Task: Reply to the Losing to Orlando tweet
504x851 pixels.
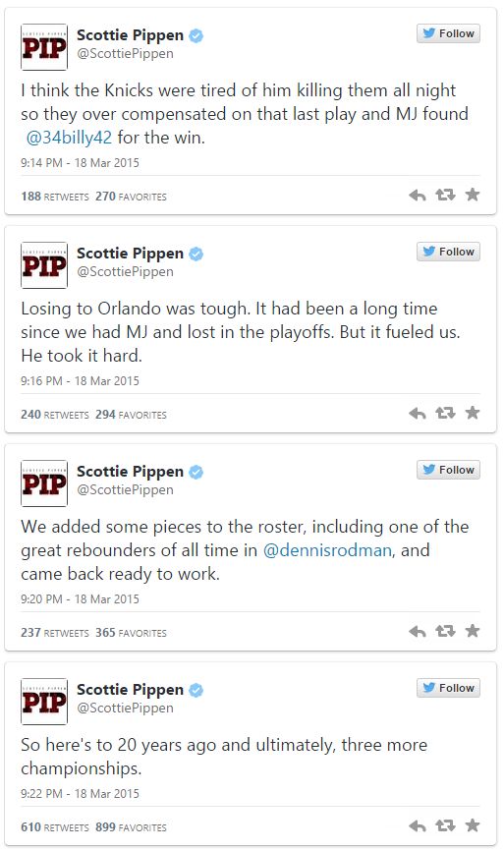Action: tap(418, 413)
